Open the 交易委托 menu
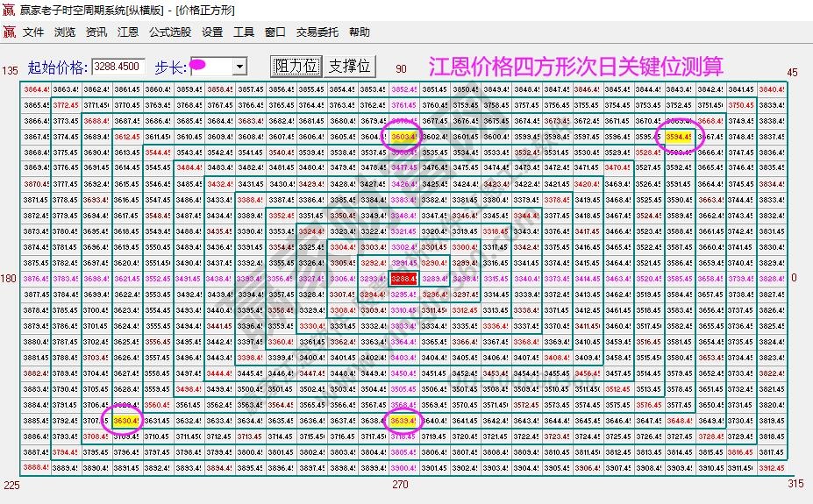813x504 pixels. 317,32
